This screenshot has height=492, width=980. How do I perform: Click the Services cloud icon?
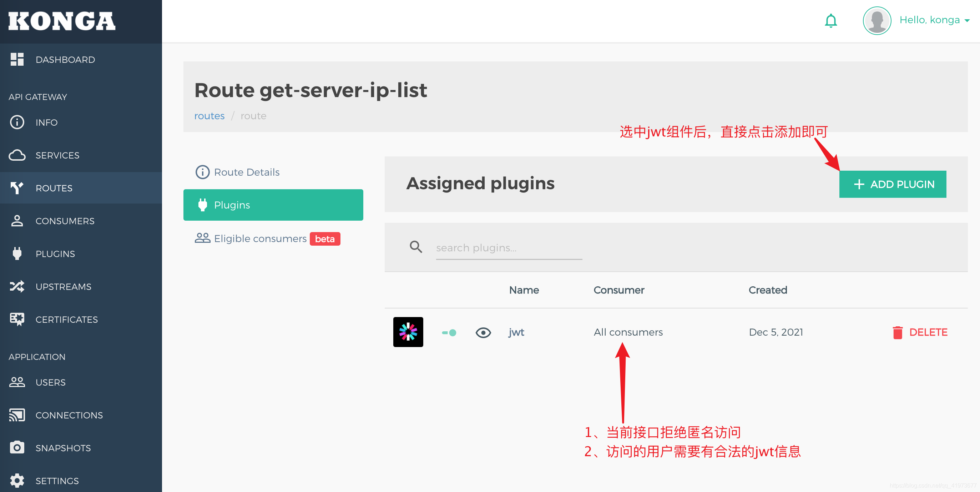(x=17, y=155)
